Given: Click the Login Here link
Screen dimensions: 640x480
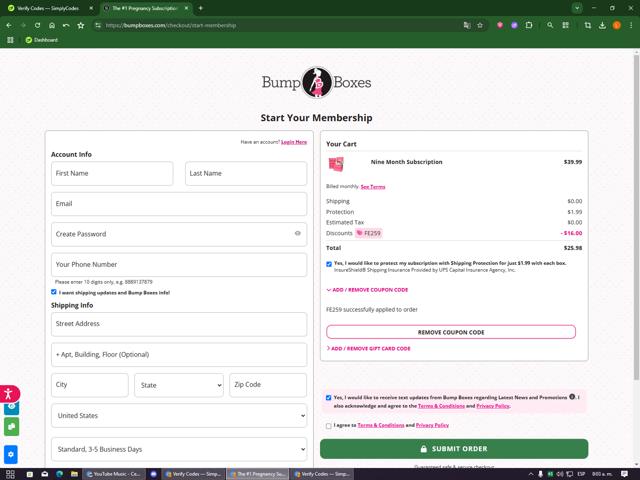Looking at the screenshot, I should tap(294, 142).
